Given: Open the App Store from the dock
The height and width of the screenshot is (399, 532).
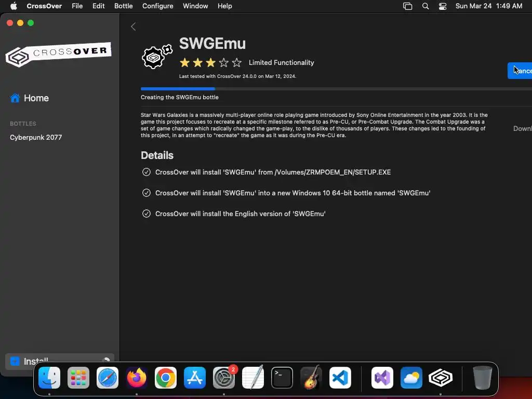Looking at the screenshot, I should [195, 377].
